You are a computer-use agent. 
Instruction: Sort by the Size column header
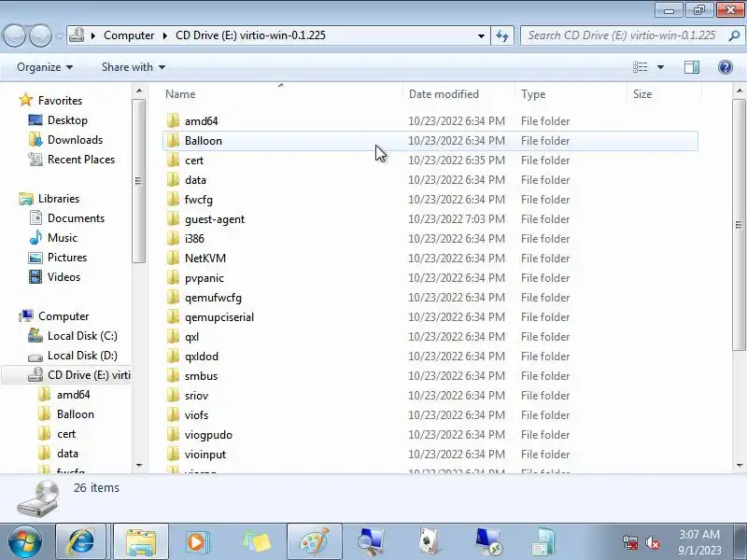664,94
